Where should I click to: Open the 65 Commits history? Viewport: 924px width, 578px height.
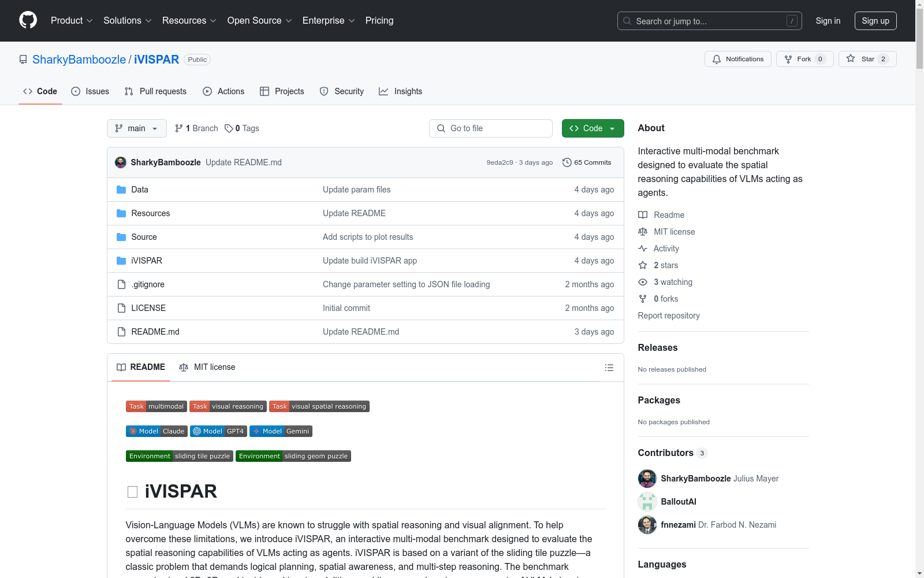tap(587, 162)
